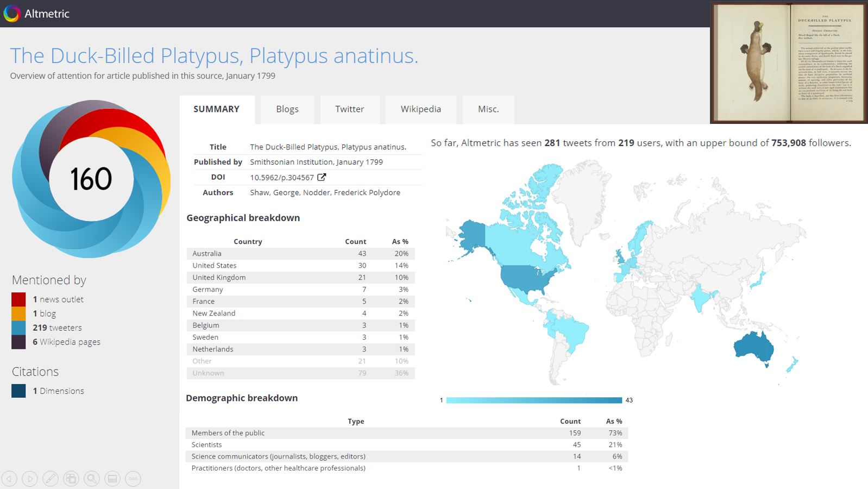Toggle subtitles icon in slideshow controls

point(112,479)
